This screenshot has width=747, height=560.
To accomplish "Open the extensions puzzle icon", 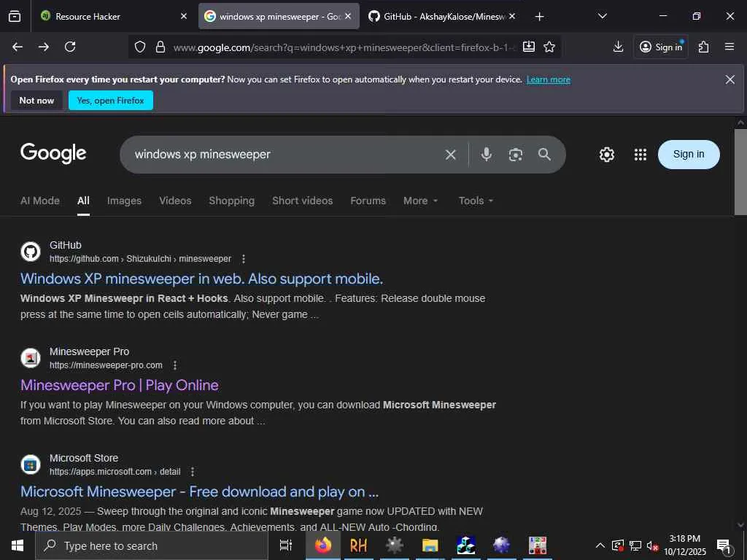I will [704, 47].
